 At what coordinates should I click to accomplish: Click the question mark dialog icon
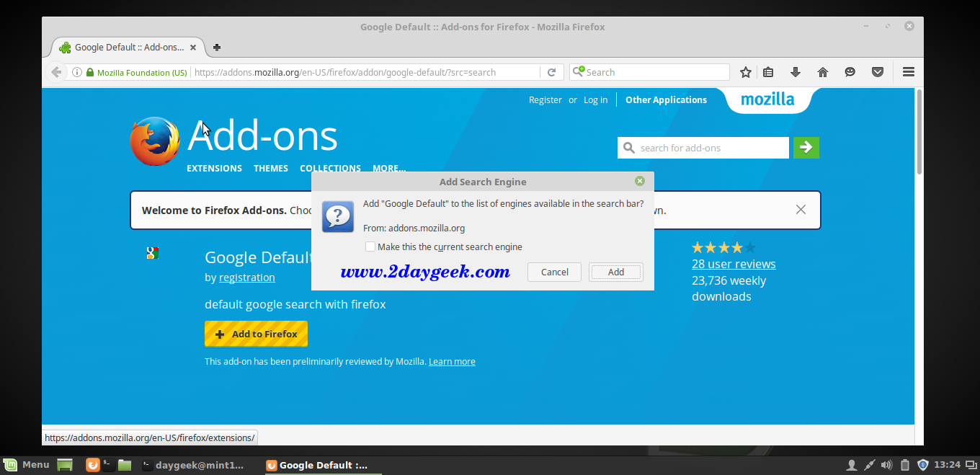point(338,216)
